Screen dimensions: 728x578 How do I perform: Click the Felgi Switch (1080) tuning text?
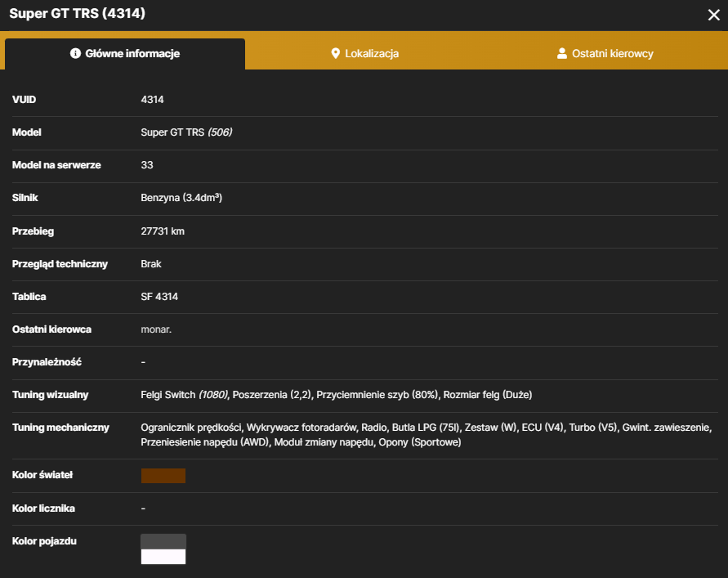tap(185, 395)
